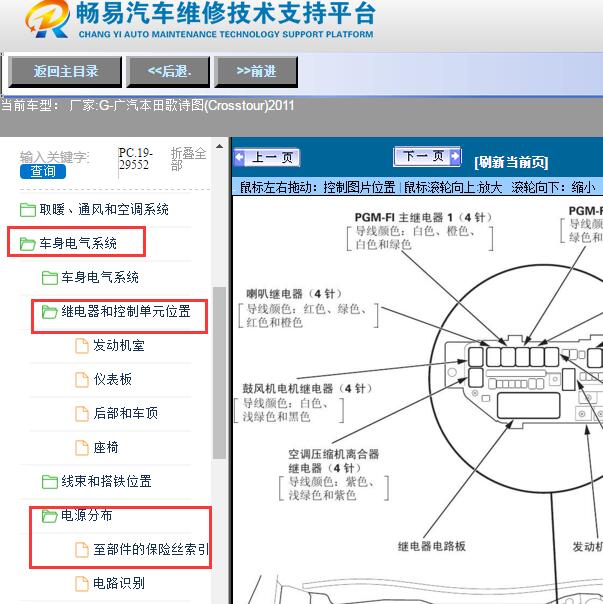Click document icon beside 至部件的保险丝索引

point(82,550)
